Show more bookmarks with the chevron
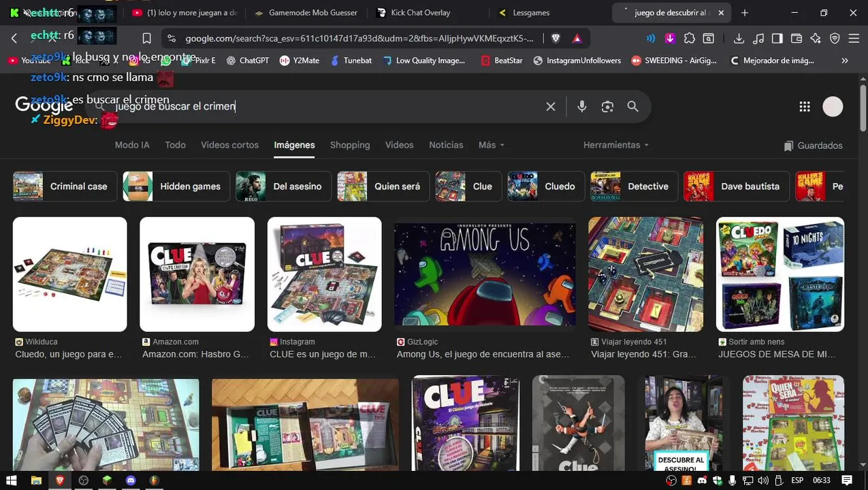Image resolution: width=868 pixels, height=490 pixels. point(845,61)
